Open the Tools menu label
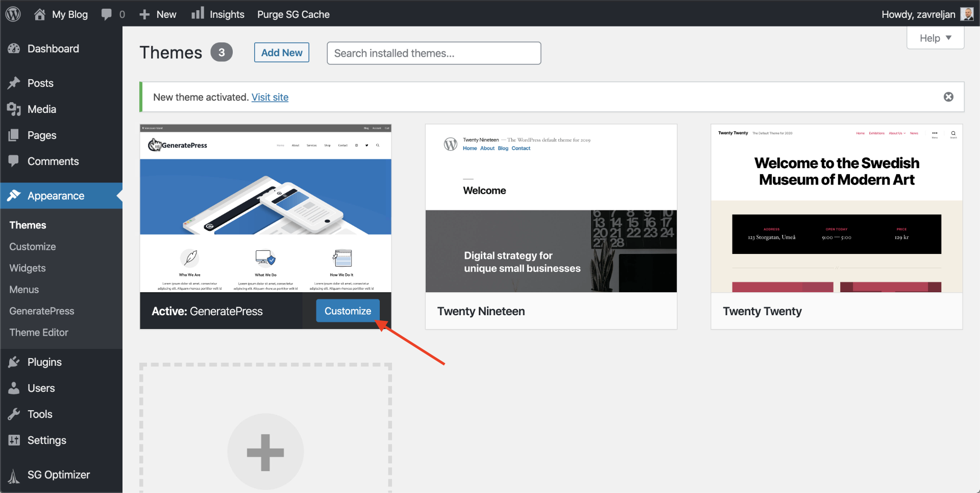Screen dimensions: 980x493 (x=40, y=414)
